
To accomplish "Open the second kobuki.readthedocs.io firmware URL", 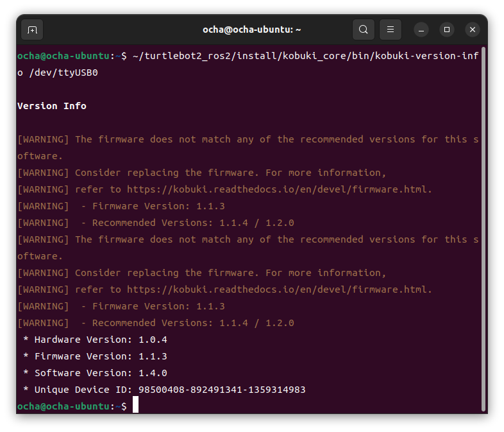I will click(x=279, y=289).
